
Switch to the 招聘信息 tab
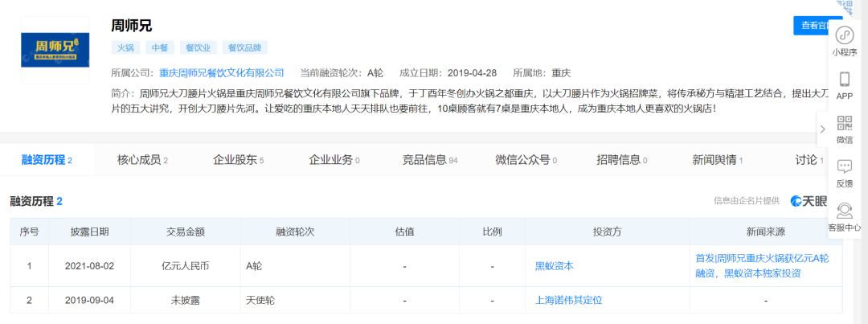pos(621,160)
